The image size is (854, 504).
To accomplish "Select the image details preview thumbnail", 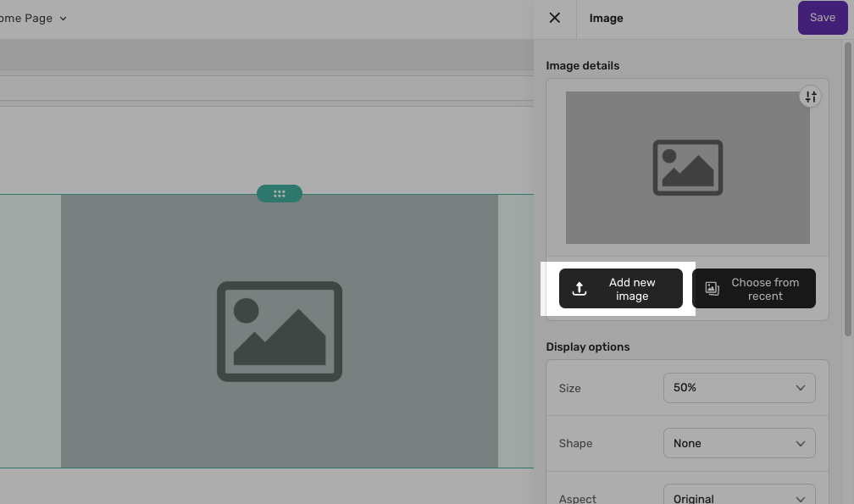I will coord(688,168).
